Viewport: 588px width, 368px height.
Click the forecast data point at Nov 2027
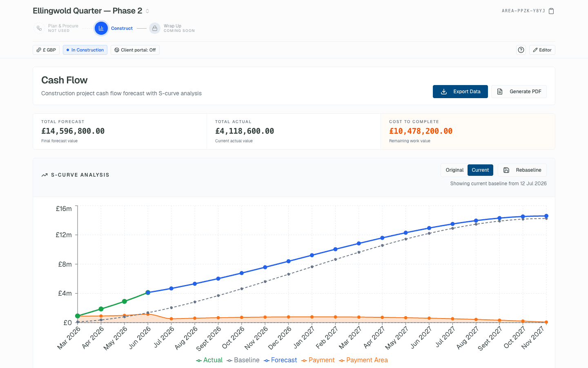(x=546, y=216)
